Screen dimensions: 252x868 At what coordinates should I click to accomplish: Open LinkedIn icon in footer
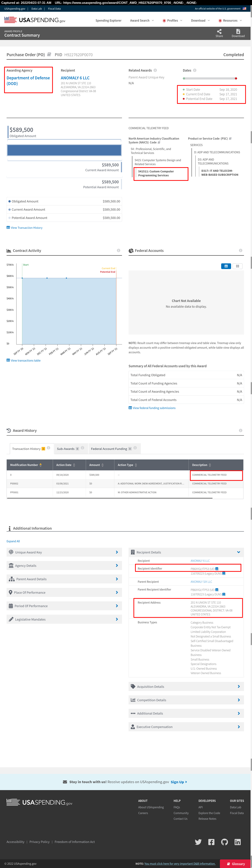[238, 842]
